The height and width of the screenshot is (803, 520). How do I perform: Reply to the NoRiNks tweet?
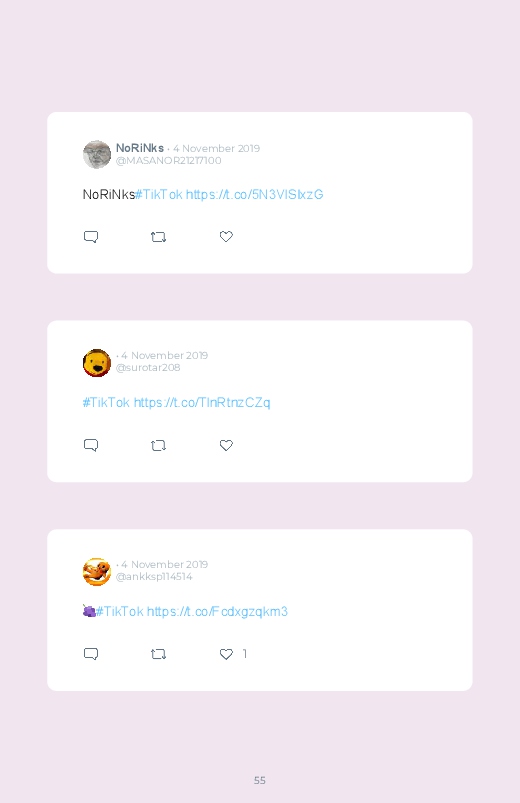(x=91, y=237)
